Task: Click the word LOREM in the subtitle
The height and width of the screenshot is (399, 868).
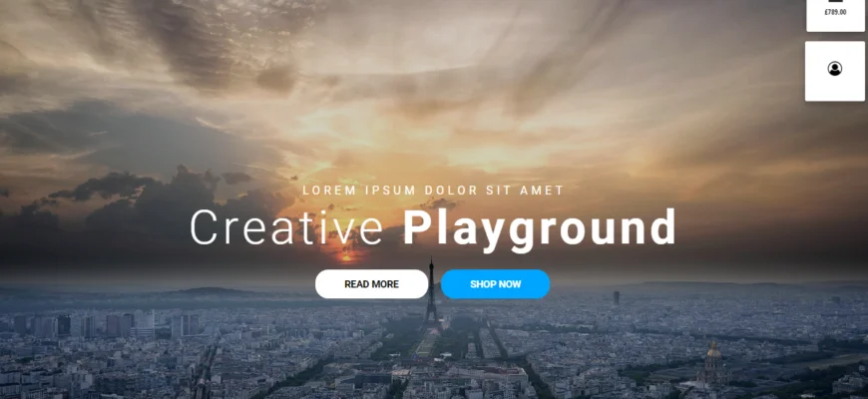Action: (x=328, y=190)
